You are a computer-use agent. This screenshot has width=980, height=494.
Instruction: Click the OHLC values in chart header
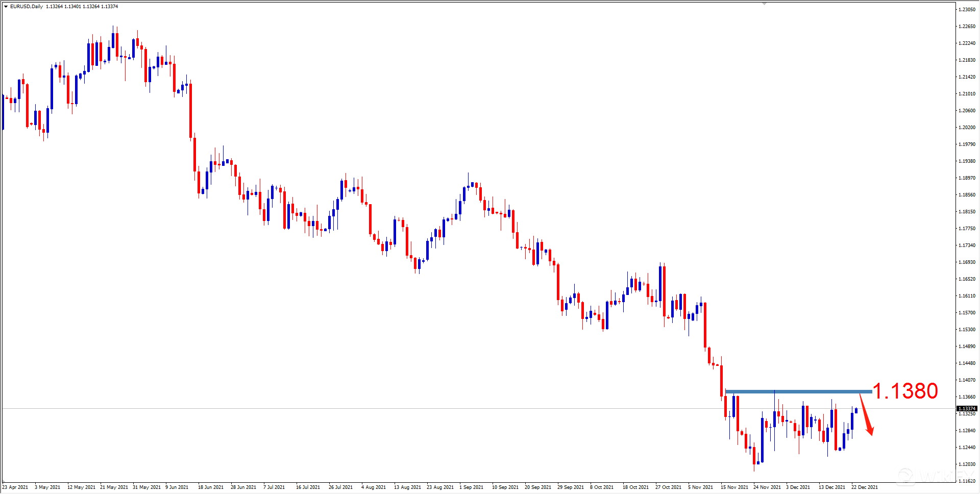82,7
